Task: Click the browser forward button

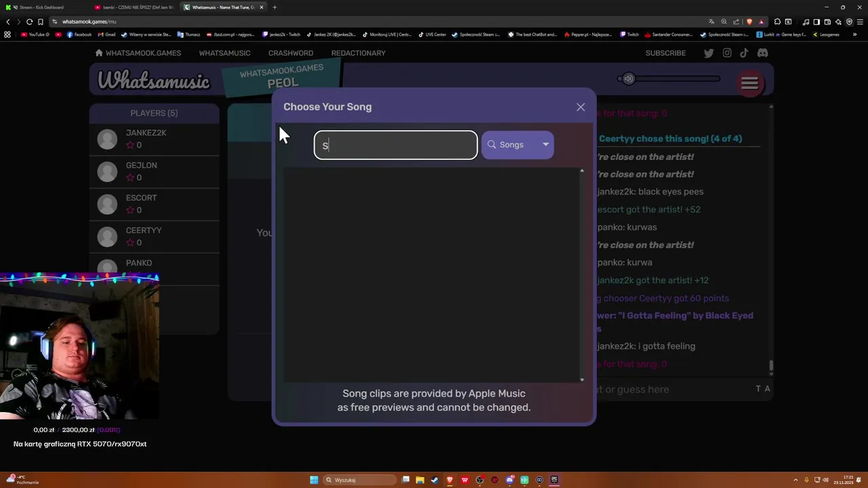Action: pyautogui.click(x=18, y=22)
